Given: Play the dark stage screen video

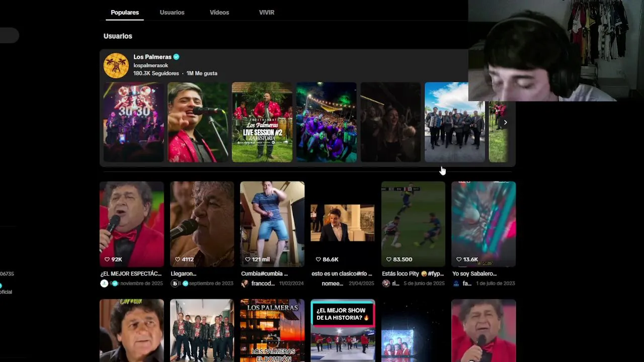Looking at the screenshot, I should pos(413,330).
